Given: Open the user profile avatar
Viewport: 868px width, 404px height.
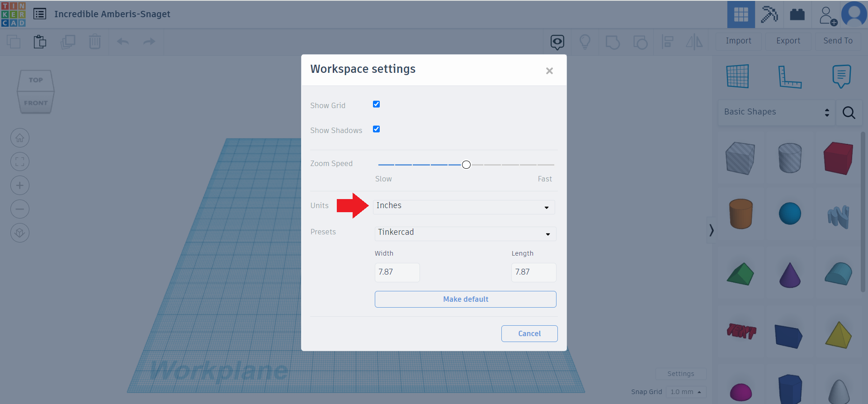Looking at the screenshot, I should [x=854, y=14].
